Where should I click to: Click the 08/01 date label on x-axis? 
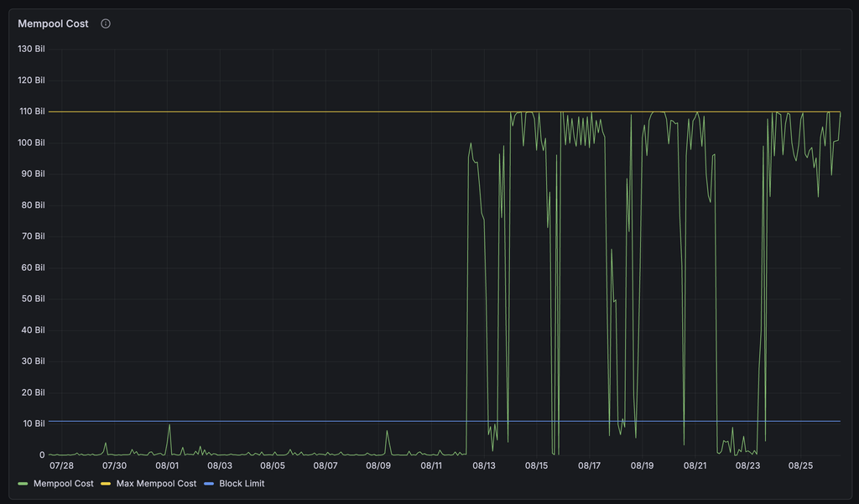tap(167, 465)
